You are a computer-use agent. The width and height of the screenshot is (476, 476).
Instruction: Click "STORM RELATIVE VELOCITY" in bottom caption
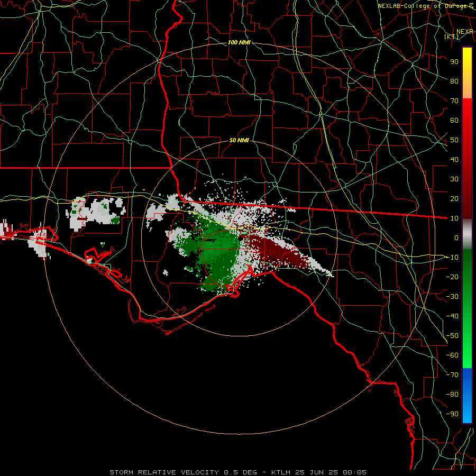point(164,472)
